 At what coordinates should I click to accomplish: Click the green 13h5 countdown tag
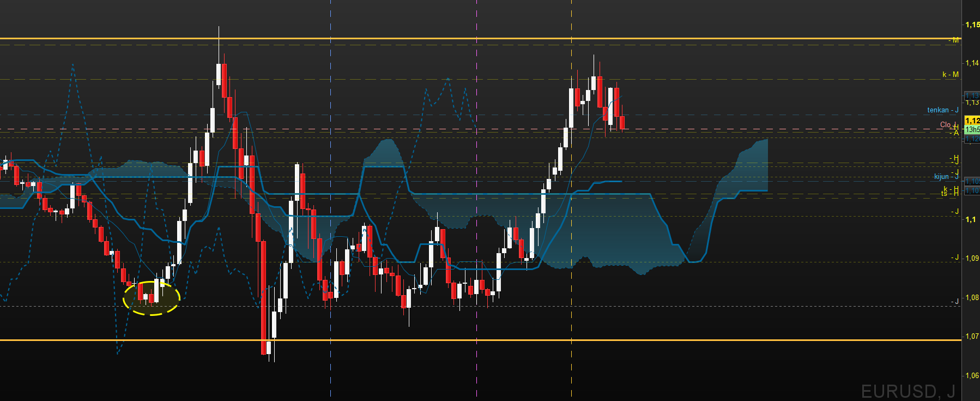tap(972, 130)
